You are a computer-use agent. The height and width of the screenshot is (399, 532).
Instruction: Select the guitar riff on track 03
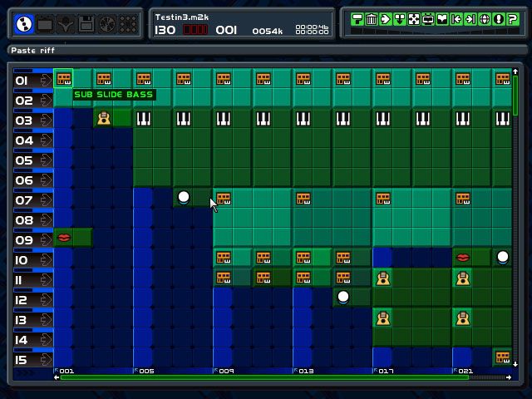(x=103, y=119)
